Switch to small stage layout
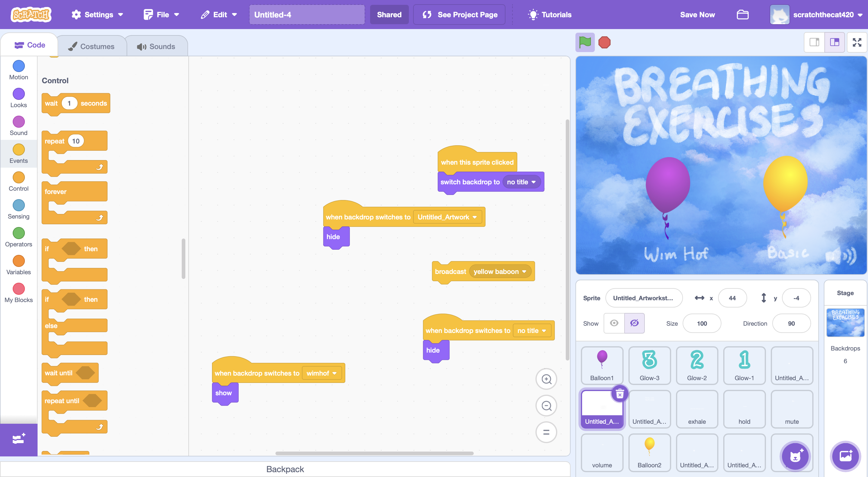 tap(814, 42)
